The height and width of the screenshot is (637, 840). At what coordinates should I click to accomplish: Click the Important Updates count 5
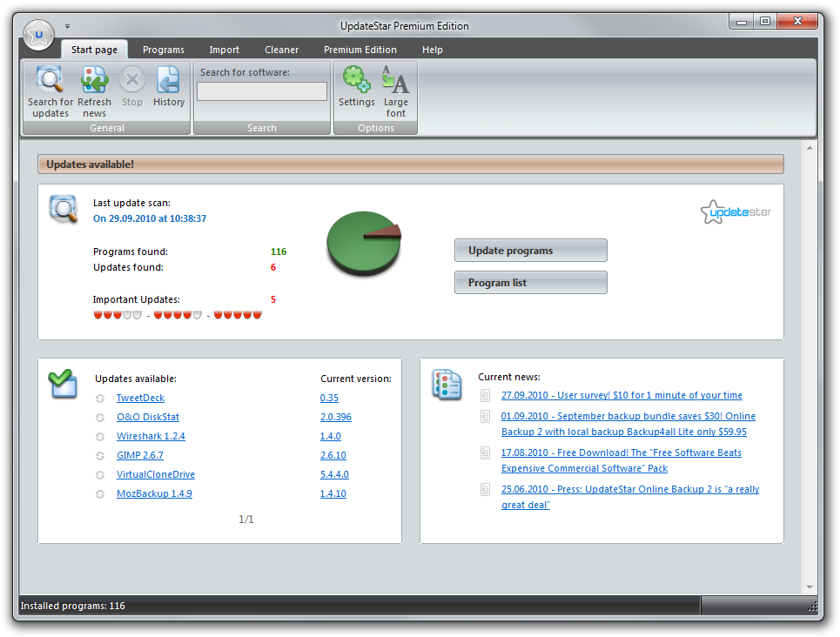(273, 299)
